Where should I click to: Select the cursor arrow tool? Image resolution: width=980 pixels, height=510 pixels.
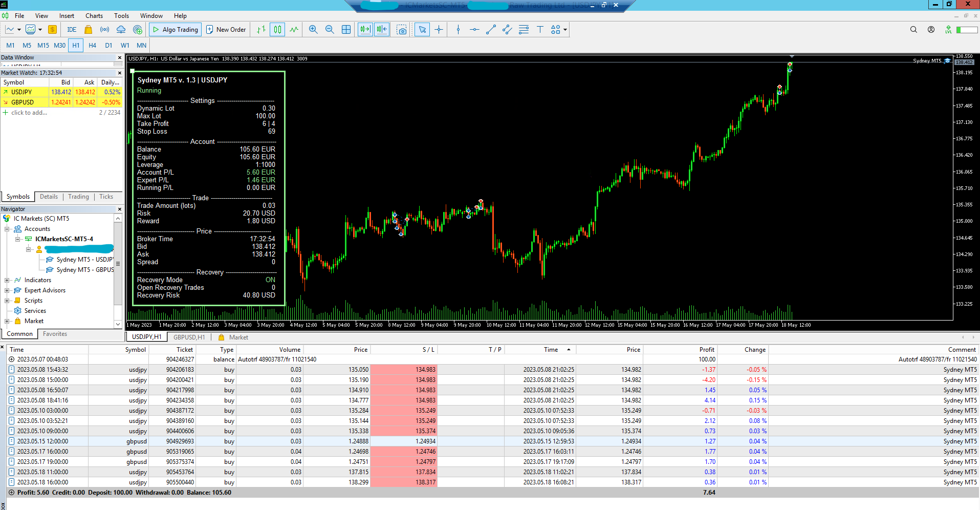tap(422, 30)
